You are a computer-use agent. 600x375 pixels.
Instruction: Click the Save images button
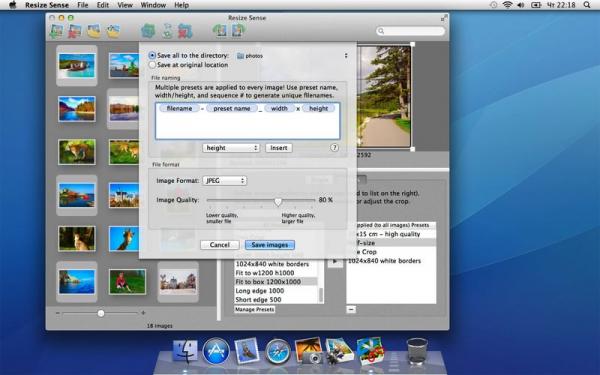click(270, 245)
